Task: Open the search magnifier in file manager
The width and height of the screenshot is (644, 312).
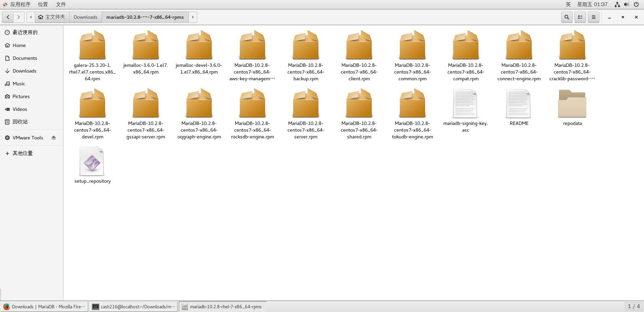Action: point(567,17)
